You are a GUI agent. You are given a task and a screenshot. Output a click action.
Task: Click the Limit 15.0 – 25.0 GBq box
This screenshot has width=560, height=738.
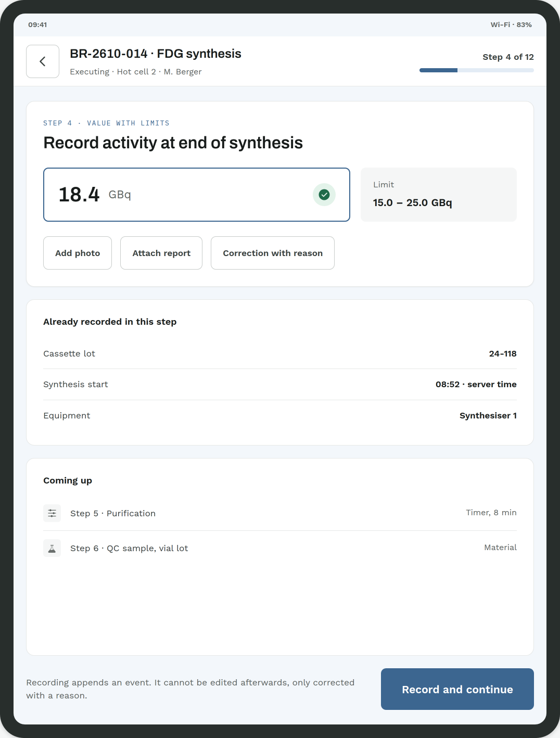pos(439,195)
